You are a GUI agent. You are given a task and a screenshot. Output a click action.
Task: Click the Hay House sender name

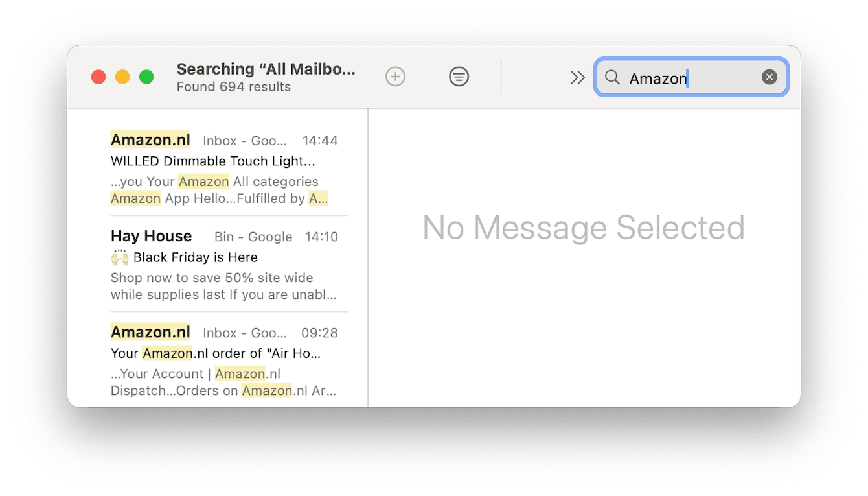click(x=151, y=236)
